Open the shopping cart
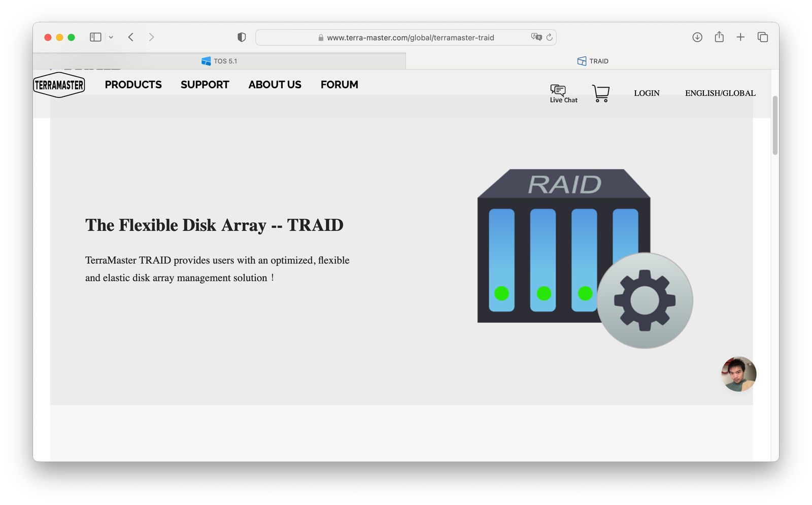812x505 pixels. pos(601,93)
